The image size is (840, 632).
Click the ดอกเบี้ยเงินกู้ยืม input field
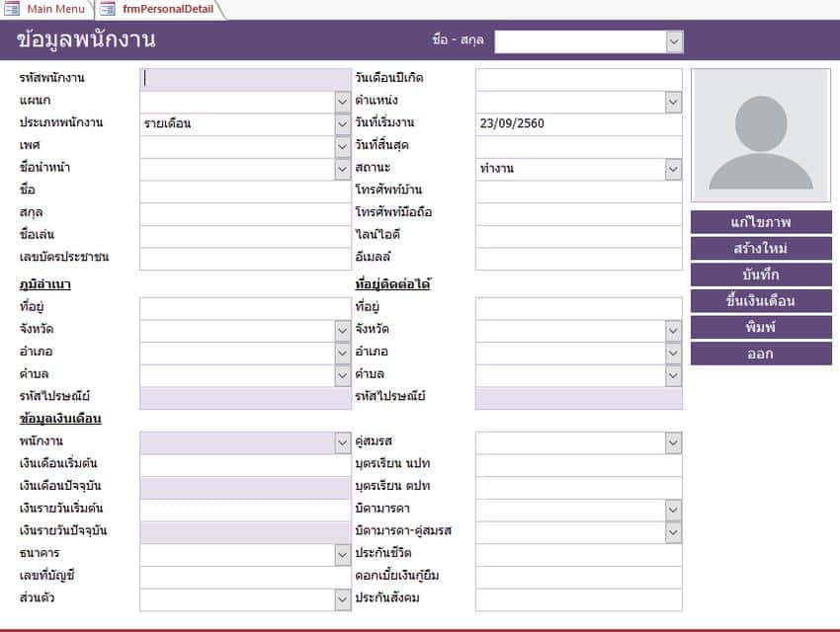coord(578,578)
